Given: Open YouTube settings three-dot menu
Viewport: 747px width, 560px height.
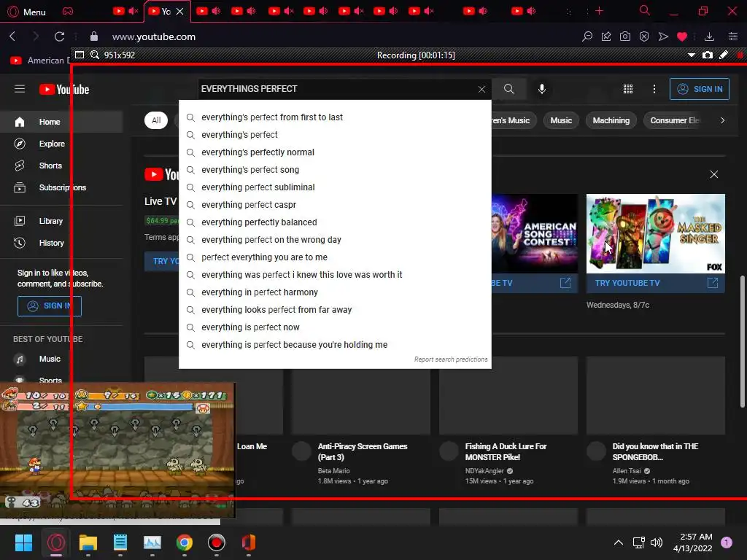Looking at the screenshot, I should (x=654, y=89).
